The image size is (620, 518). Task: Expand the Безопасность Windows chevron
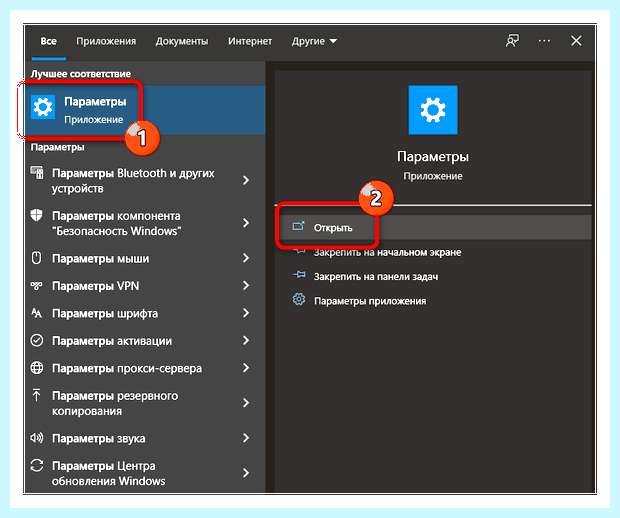click(246, 223)
